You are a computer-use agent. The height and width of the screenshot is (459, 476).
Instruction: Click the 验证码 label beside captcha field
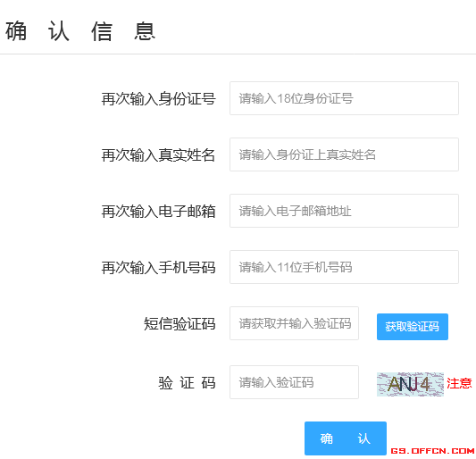(187, 383)
